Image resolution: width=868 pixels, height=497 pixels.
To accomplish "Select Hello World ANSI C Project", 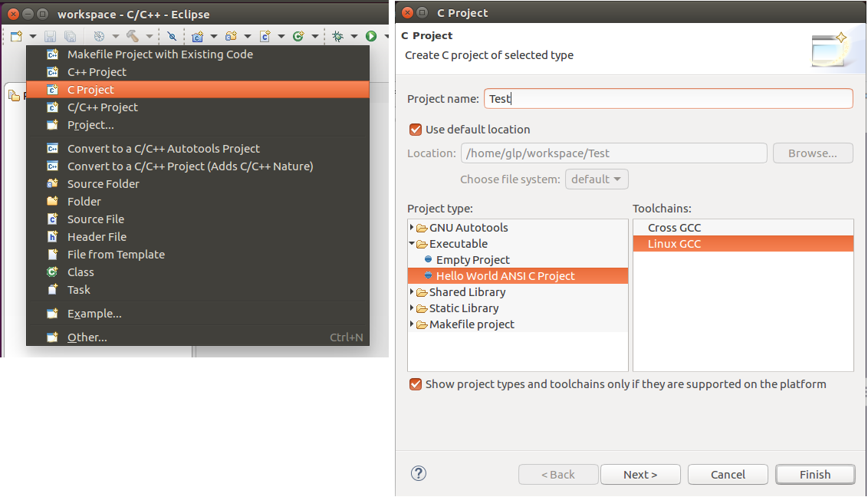I will [x=518, y=275].
